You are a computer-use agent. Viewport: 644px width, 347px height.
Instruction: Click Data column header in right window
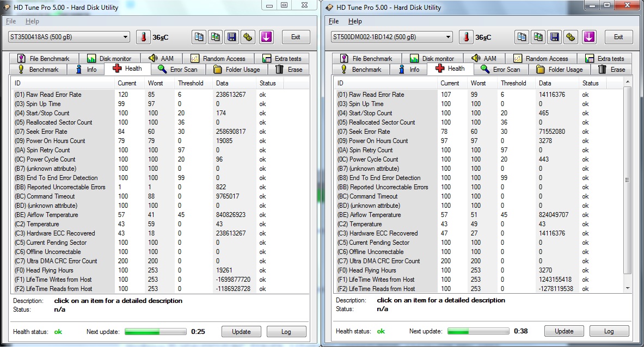556,83
